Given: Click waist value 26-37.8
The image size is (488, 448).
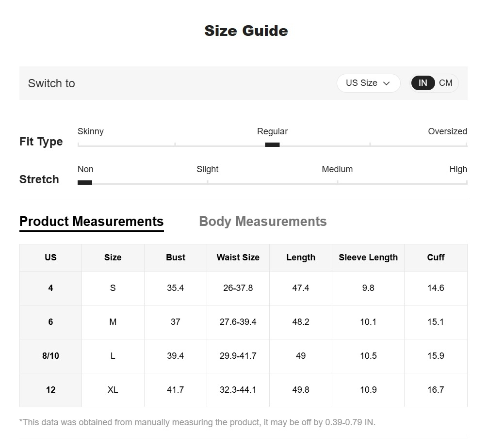Looking at the screenshot, I should point(238,288).
